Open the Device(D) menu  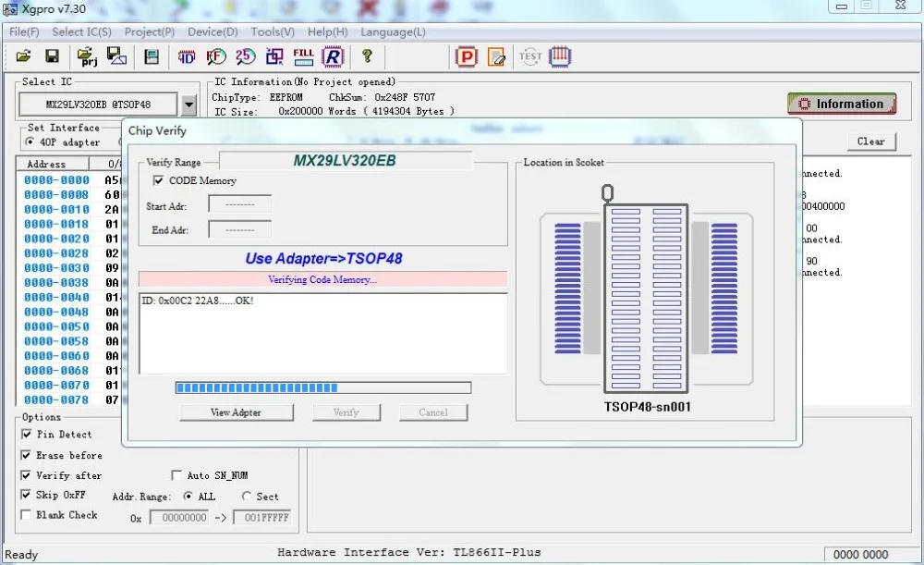tap(213, 31)
